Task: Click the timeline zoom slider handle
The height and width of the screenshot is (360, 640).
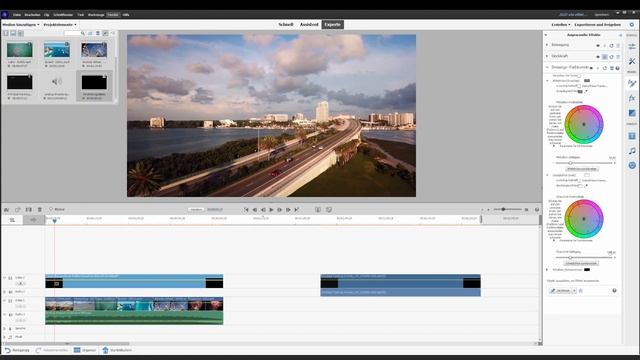Action: (503, 209)
